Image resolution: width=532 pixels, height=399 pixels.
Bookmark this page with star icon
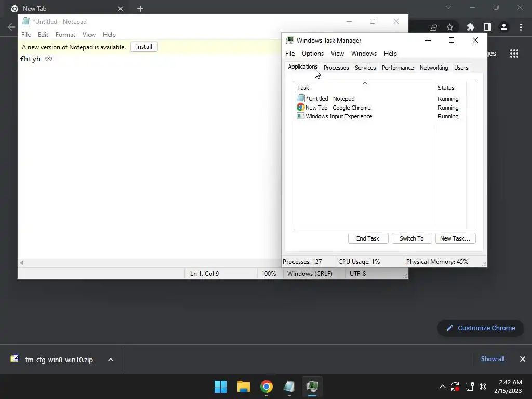[x=450, y=27]
